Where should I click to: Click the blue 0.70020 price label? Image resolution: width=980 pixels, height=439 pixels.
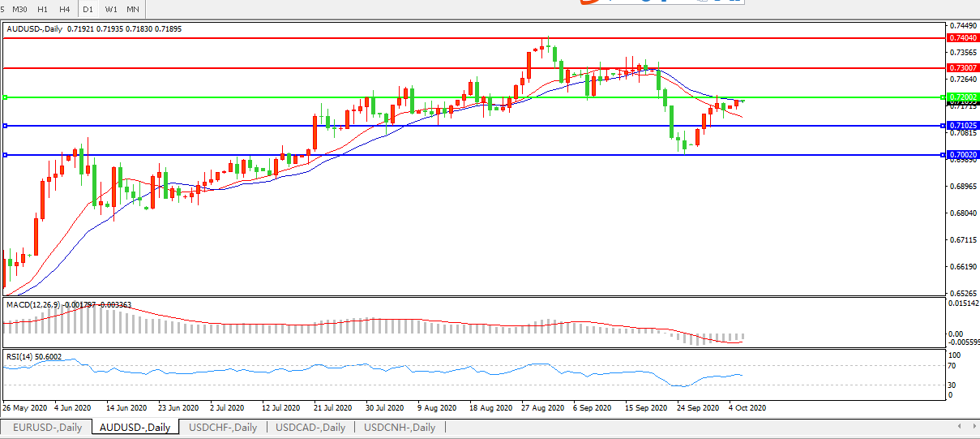[x=962, y=154]
